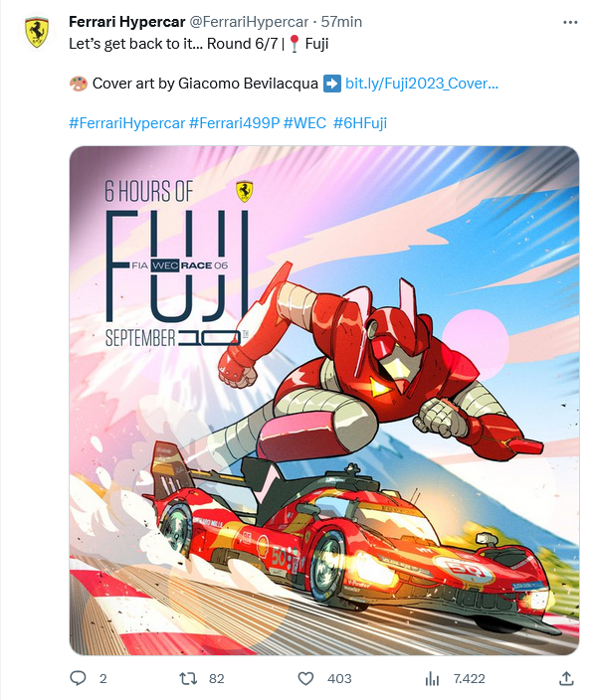Follow the bit.ly/Fuji2023_Cover link

(x=421, y=84)
